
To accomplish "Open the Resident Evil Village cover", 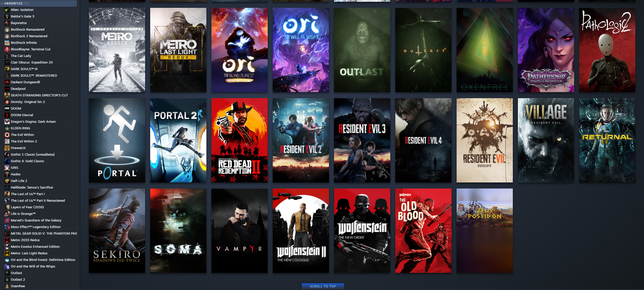I will tap(546, 140).
